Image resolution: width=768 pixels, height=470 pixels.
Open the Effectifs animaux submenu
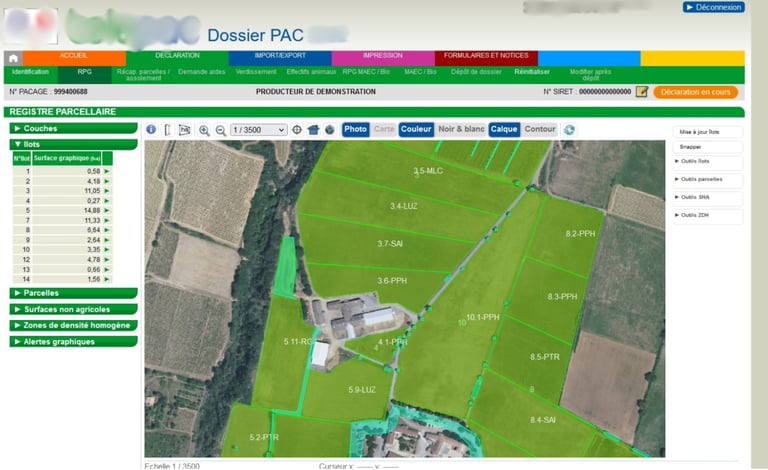click(x=311, y=72)
